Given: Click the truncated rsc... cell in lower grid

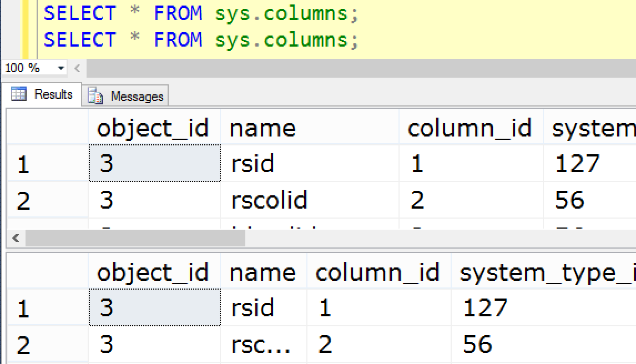Looking at the screenshot, I should (261, 345).
